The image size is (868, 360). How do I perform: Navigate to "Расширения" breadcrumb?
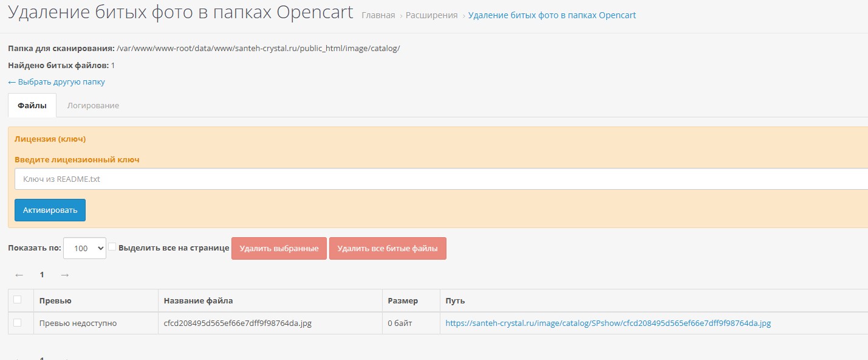tap(431, 15)
